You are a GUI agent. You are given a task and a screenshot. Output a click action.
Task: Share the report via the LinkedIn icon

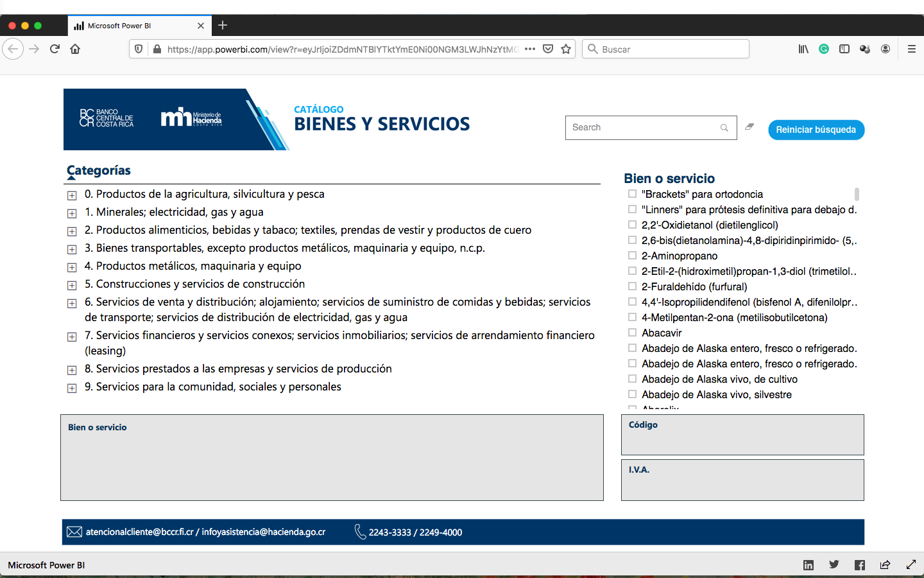[808, 565]
